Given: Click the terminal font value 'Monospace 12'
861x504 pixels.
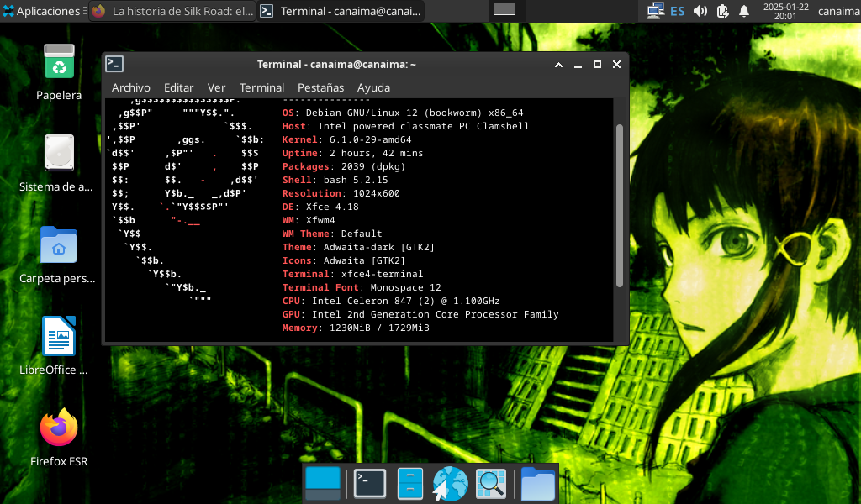Looking at the screenshot, I should (x=406, y=287).
